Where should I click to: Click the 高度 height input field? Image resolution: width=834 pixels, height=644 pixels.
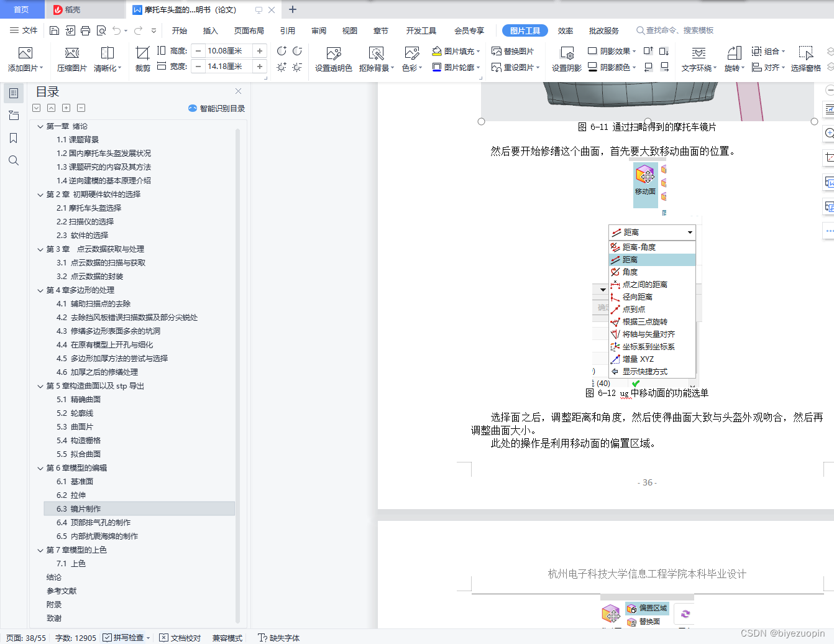(x=228, y=51)
